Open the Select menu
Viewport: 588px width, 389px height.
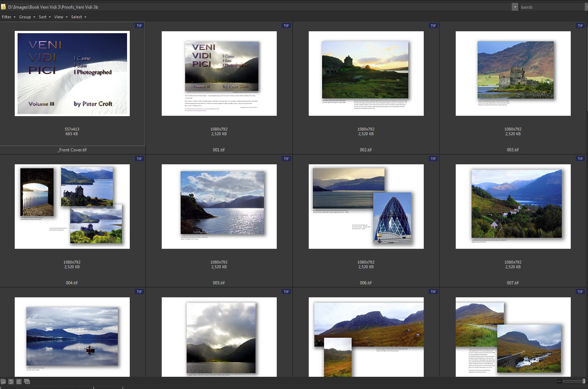(x=78, y=17)
